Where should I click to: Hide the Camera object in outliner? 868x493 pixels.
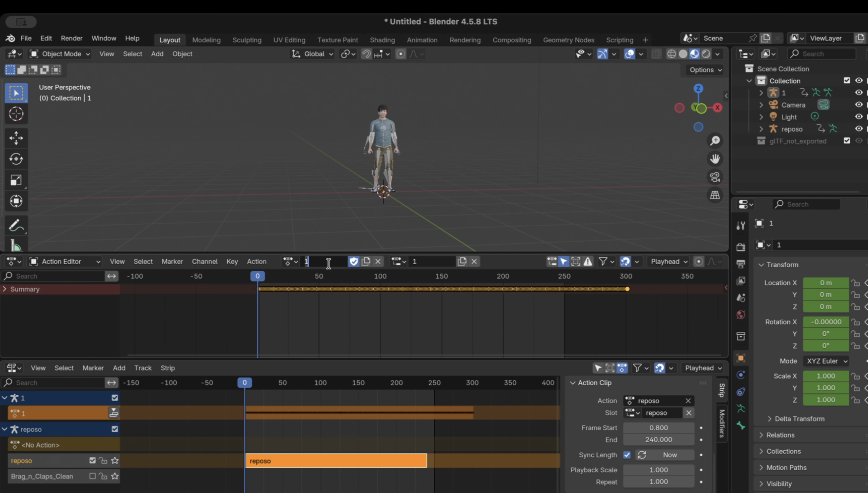tap(859, 105)
